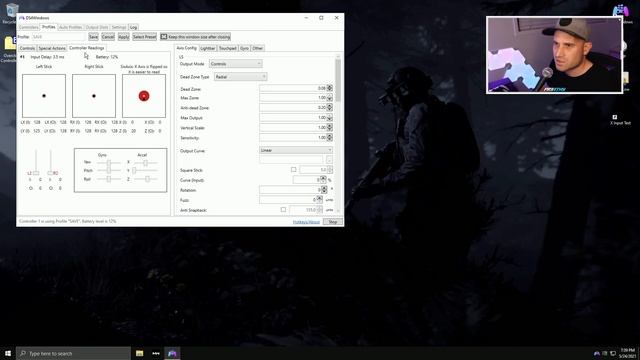Image resolution: width=640 pixels, height=360 pixels.
Task: Click the Stop button
Action: coord(333,222)
